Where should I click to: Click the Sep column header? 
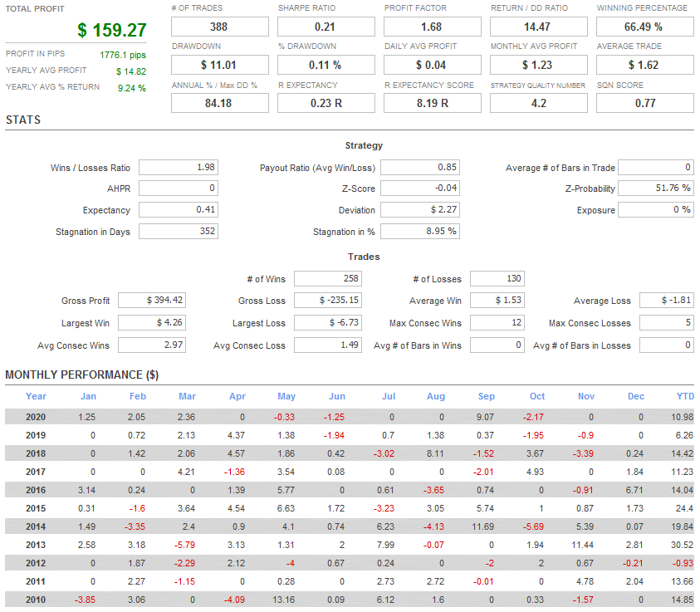(x=486, y=396)
